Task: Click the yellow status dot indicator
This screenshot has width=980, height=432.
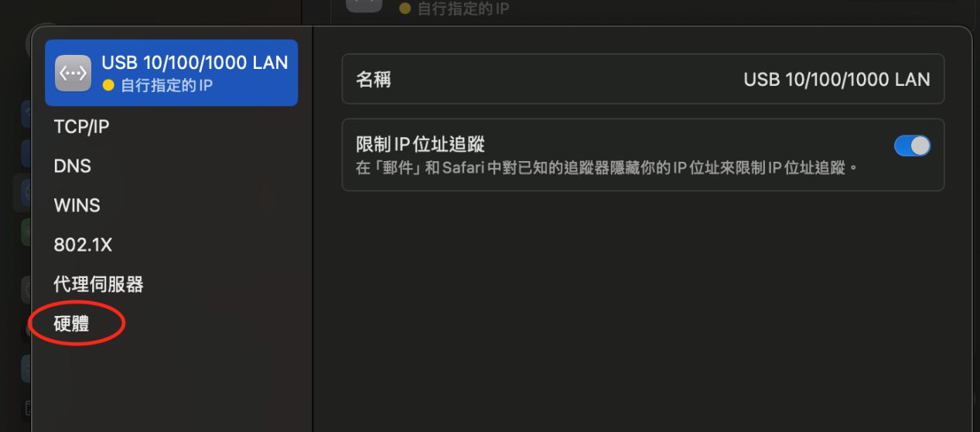Action: click(108, 85)
